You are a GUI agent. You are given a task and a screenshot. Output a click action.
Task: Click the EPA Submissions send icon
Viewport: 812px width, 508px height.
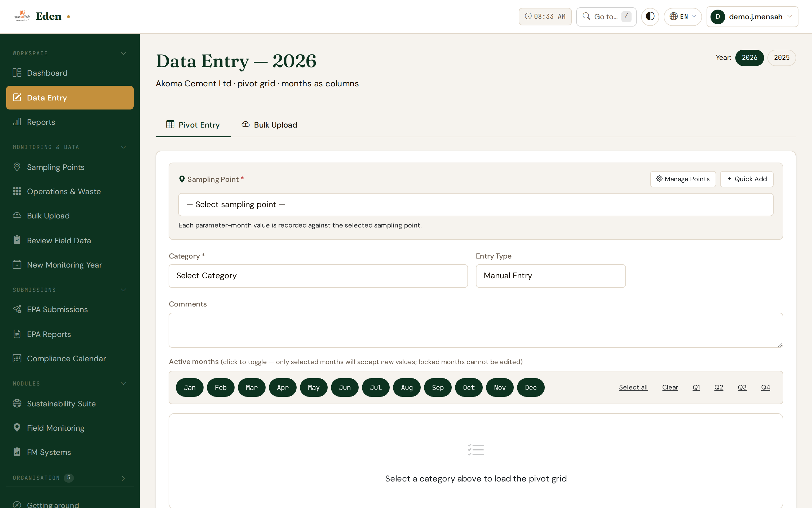(17, 309)
